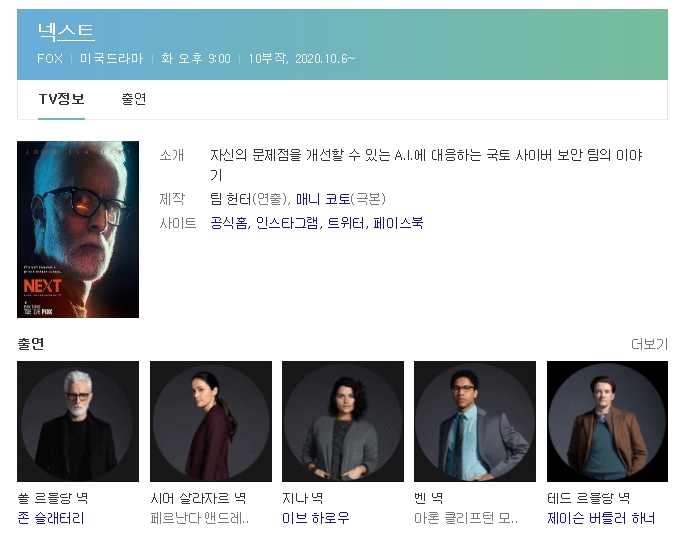The image size is (684, 543).
Task: Open actor 존 슬래터리 name link
Action: pos(51,518)
